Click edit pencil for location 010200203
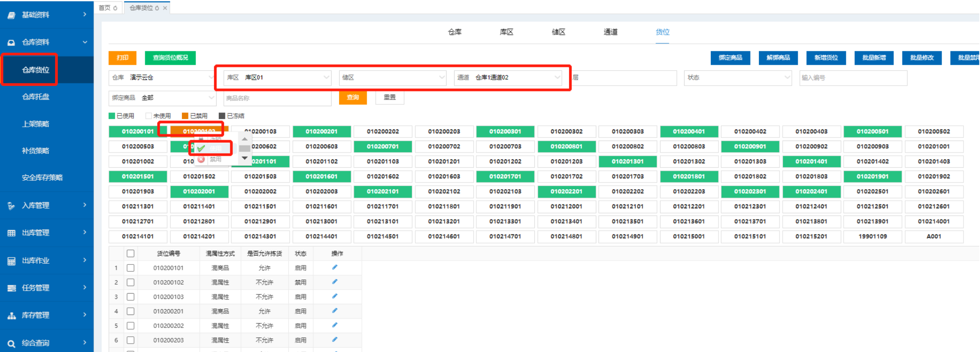This screenshot has width=980, height=352. [x=335, y=340]
